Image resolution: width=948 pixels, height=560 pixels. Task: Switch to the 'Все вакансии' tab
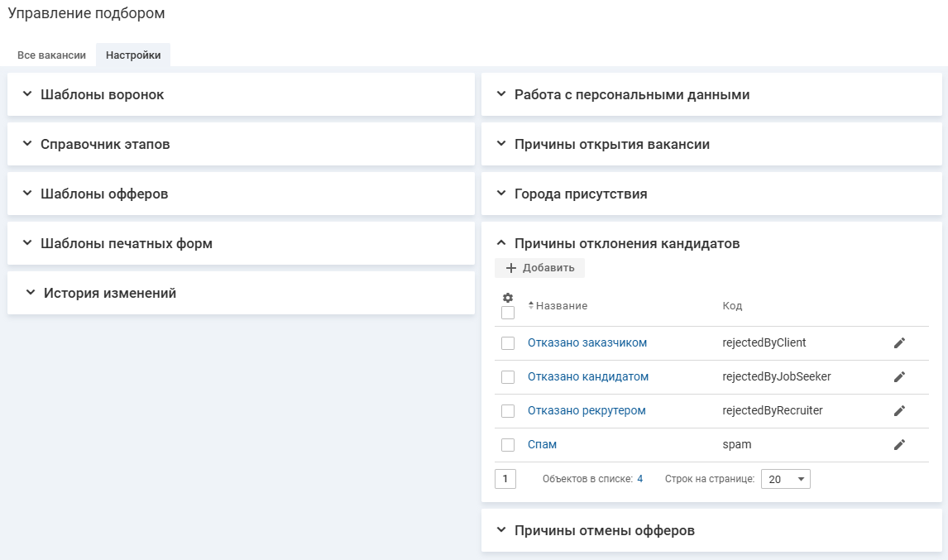coord(51,55)
